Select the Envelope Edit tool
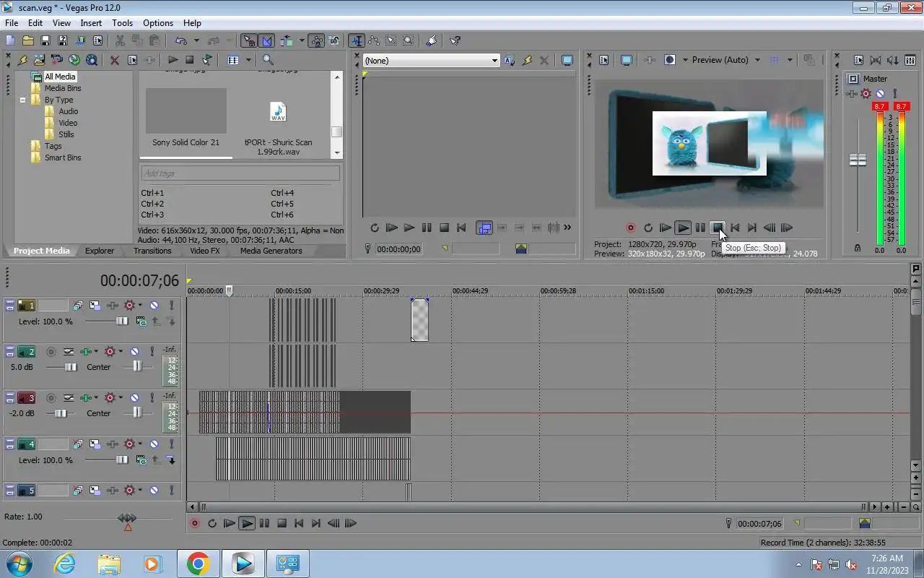The image size is (924, 578). (374, 40)
